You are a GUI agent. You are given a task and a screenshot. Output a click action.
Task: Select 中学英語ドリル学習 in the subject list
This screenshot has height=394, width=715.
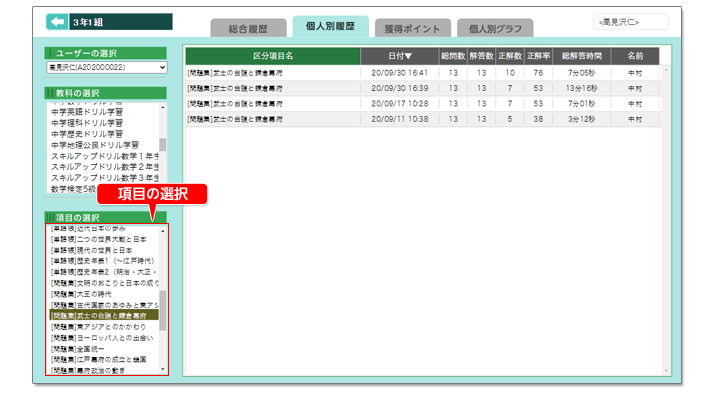tap(87, 112)
